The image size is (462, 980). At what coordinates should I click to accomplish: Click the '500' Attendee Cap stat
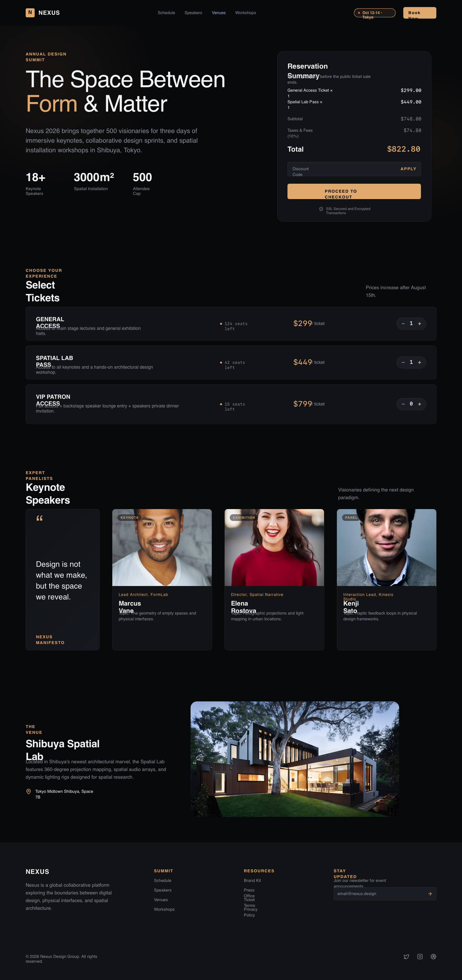click(142, 183)
